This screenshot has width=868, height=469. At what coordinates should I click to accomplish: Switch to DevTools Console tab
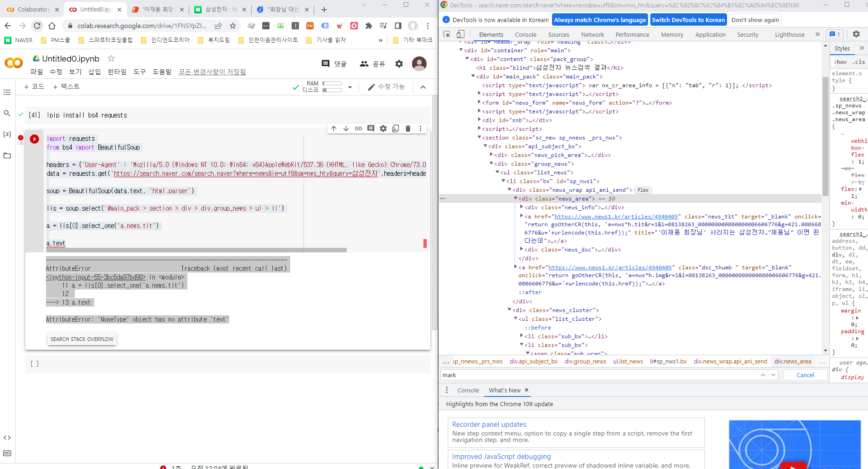[526, 34]
